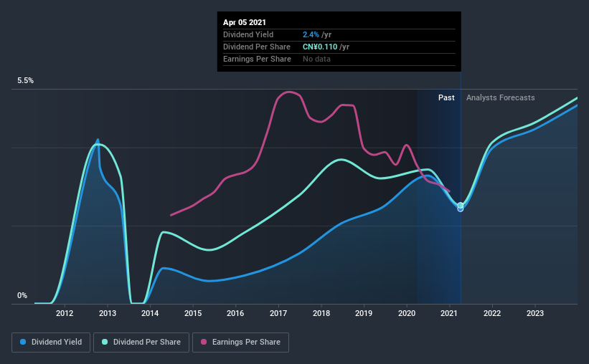Image resolution: width=589 pixels, height=364 pixels.
Task: Click the blue Dividend Yield legend dot
Action: pos(23,342)
